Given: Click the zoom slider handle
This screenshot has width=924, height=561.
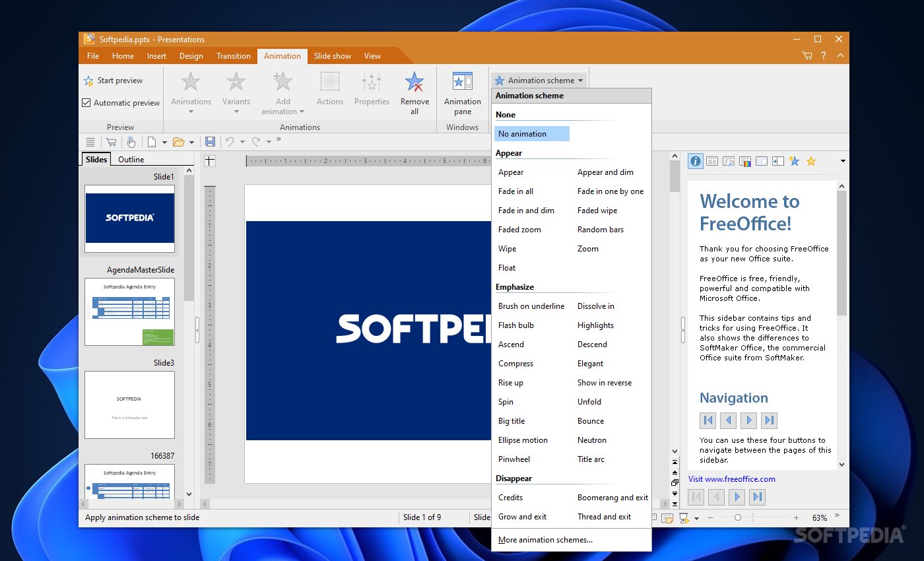Looking at the screenshot, I should point(738,518).
